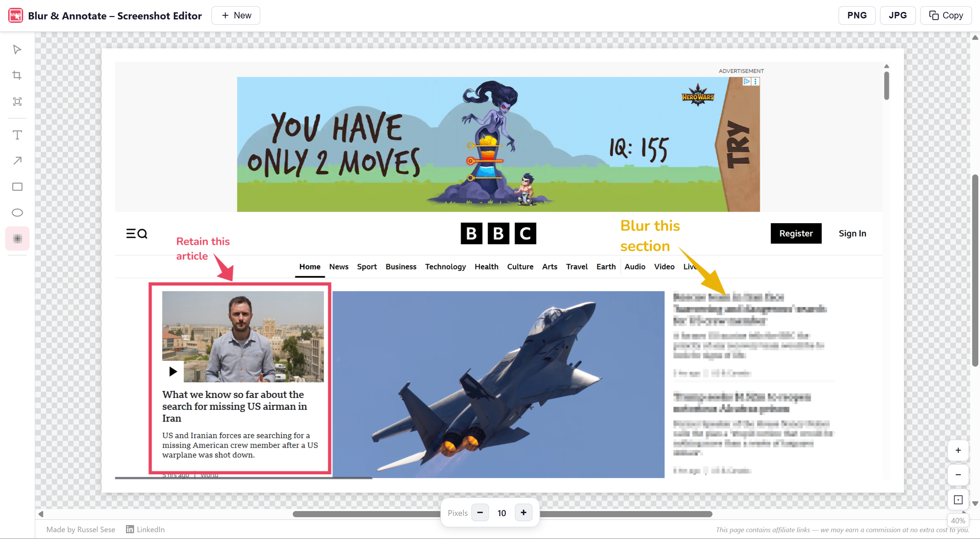Click the Blur & Annotate app logo

pyautogui.click(x=15, y=15)
